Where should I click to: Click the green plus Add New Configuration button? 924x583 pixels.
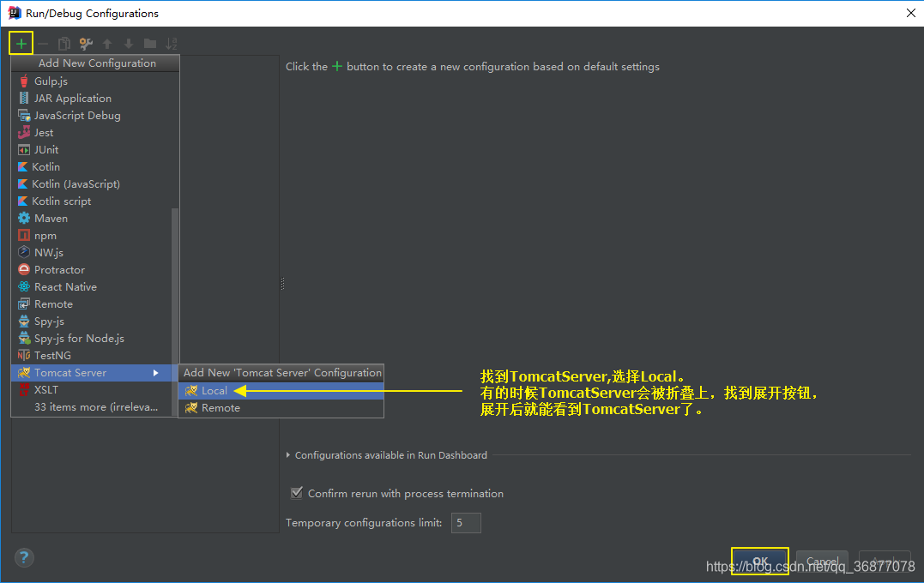21,44
